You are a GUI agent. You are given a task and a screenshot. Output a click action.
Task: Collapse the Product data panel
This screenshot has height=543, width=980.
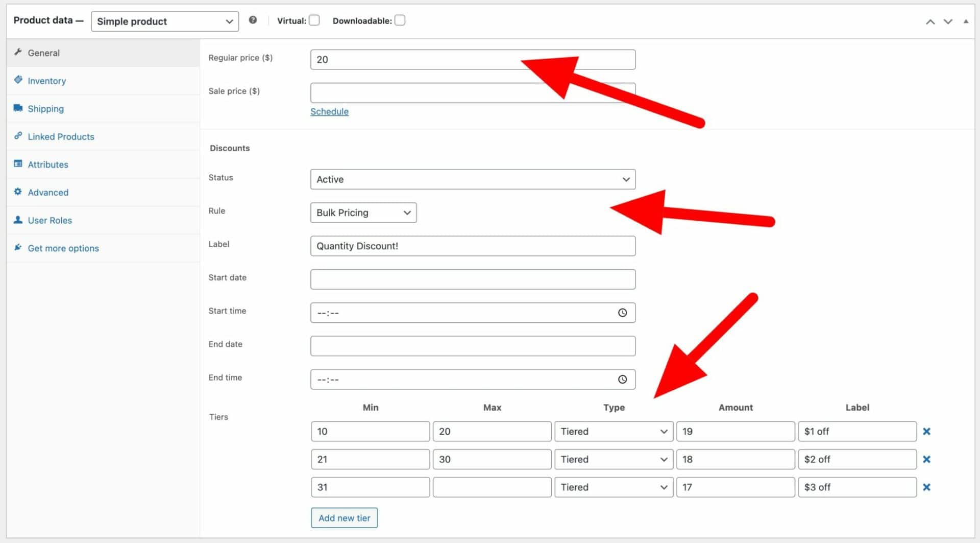(966, 21)
